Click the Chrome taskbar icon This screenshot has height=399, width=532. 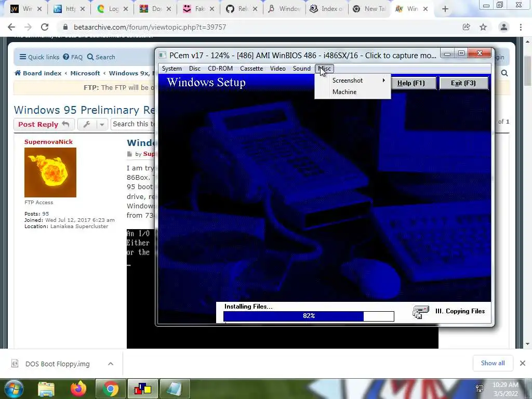pos(111,389)
